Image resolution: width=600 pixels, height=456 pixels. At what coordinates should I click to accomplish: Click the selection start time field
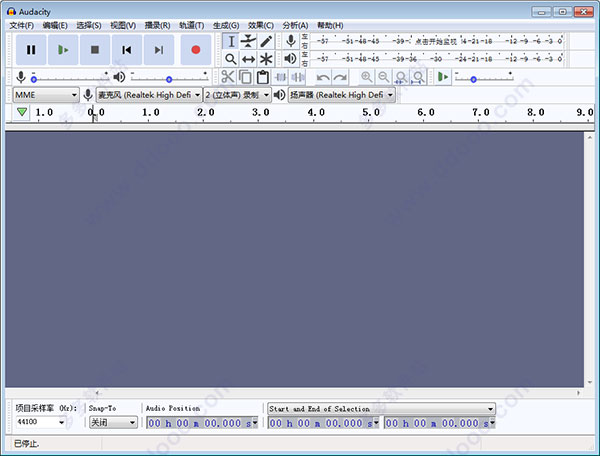(321, 423)
